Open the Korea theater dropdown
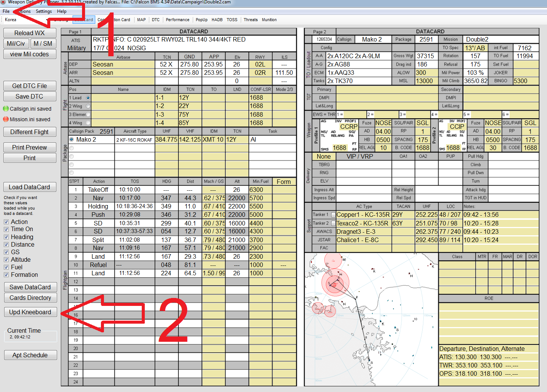 (26, 20)
